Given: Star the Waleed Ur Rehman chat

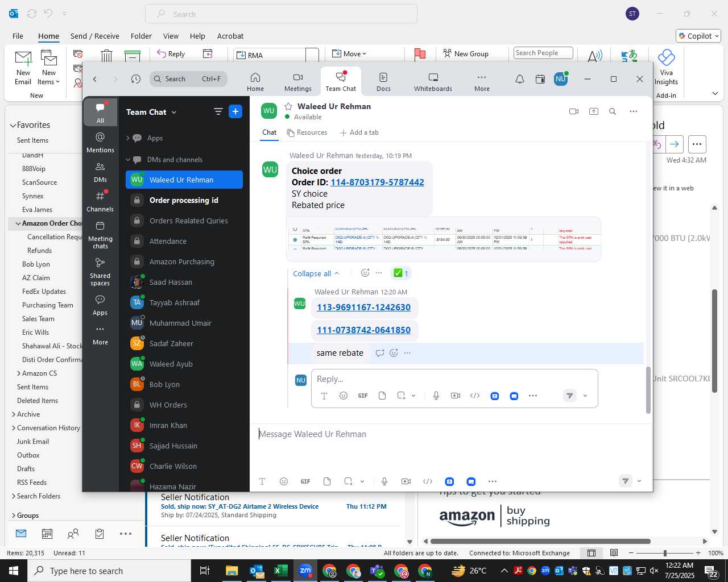Looking at the screenshot, I should 288,106.
